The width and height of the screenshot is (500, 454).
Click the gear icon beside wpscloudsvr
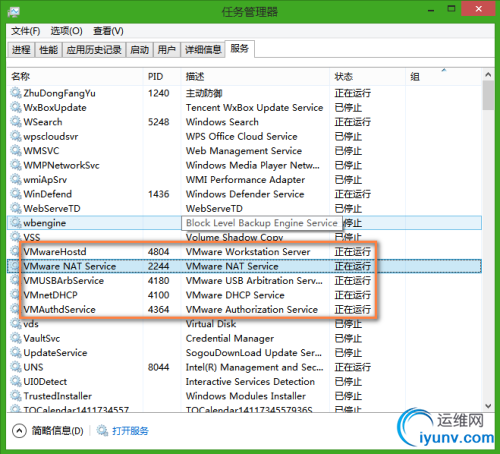[16, 136]
